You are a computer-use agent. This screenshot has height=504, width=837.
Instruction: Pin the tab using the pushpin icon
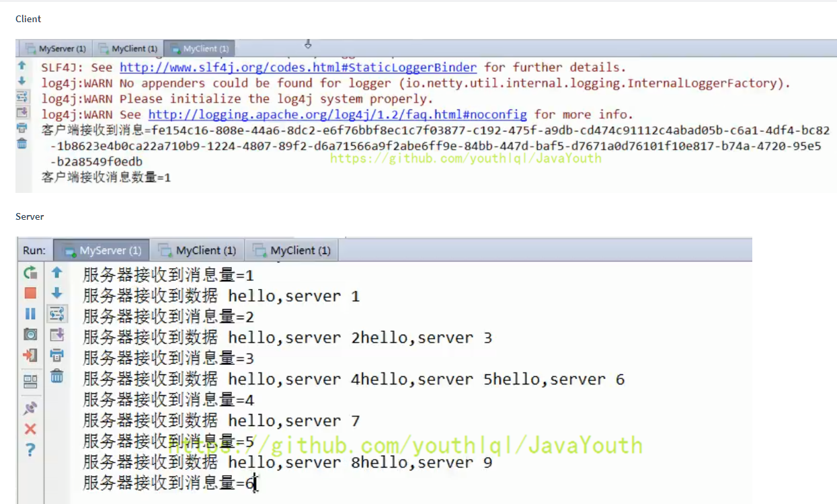pos(30,409)
